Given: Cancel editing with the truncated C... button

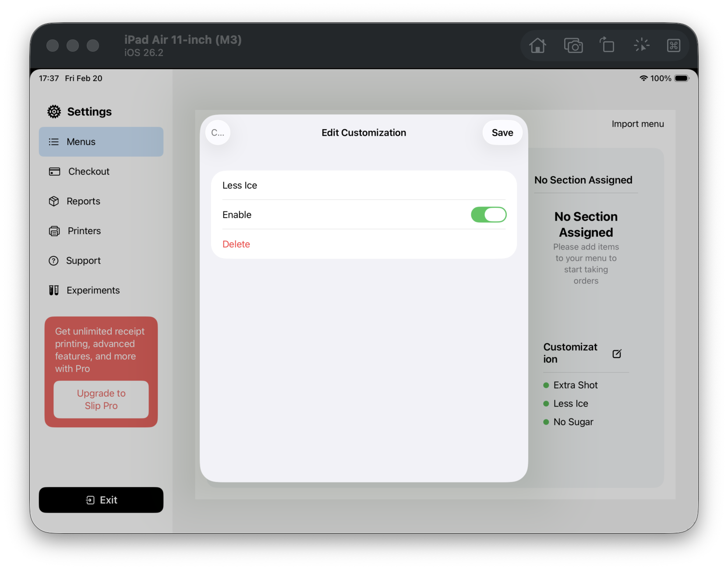Looking at the screenshot, I should tap(218, 133).
